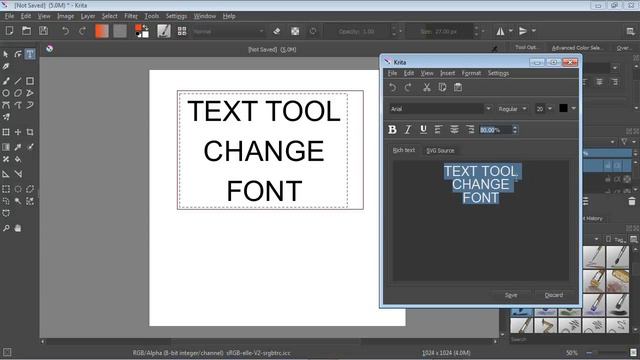Toggle preserve alpha button
The image size is (640, 360).
pyautogui.click(x=295, y=31)
